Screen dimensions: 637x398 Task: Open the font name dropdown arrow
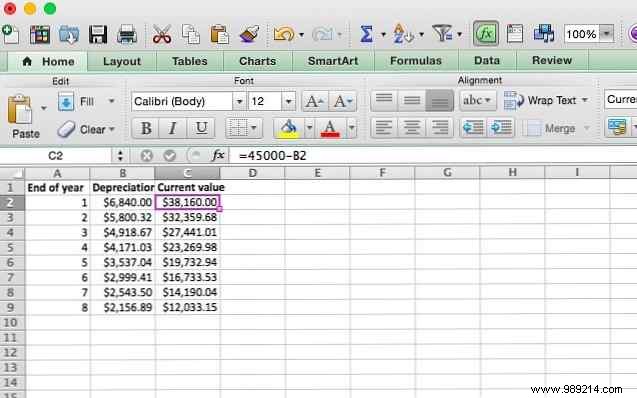click(x=239, y=101)
